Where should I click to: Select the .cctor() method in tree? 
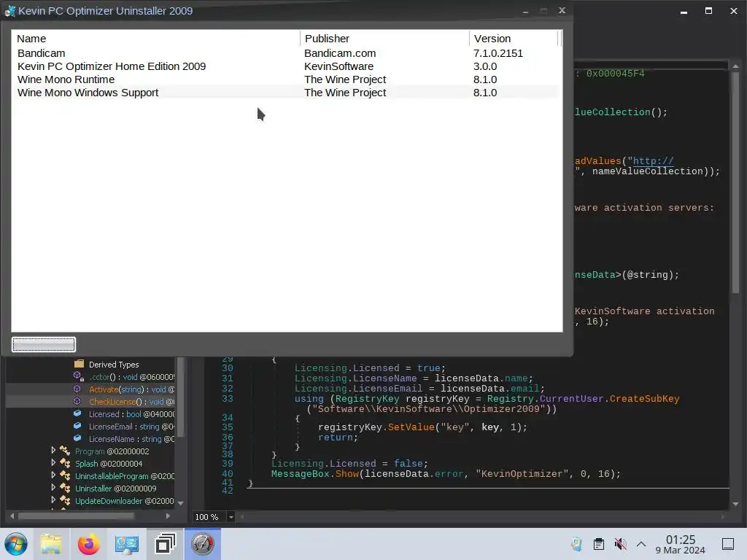(131, 377)
